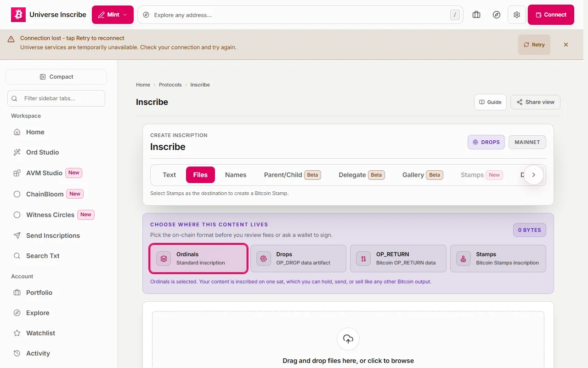Click the Watchlist star icon

point(17,333)
